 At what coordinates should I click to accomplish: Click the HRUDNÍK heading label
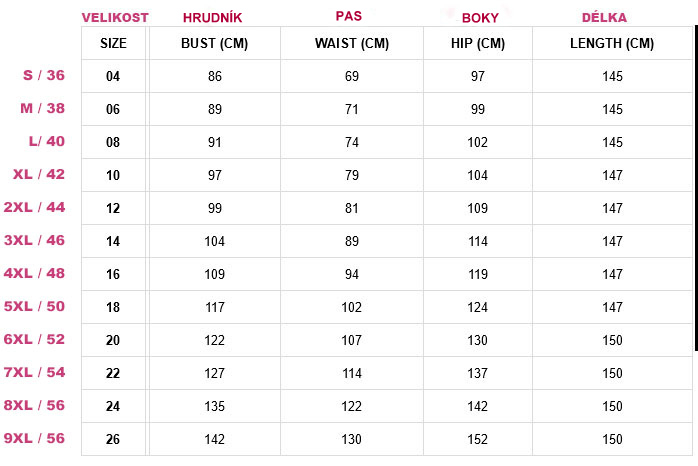point(213,18)
